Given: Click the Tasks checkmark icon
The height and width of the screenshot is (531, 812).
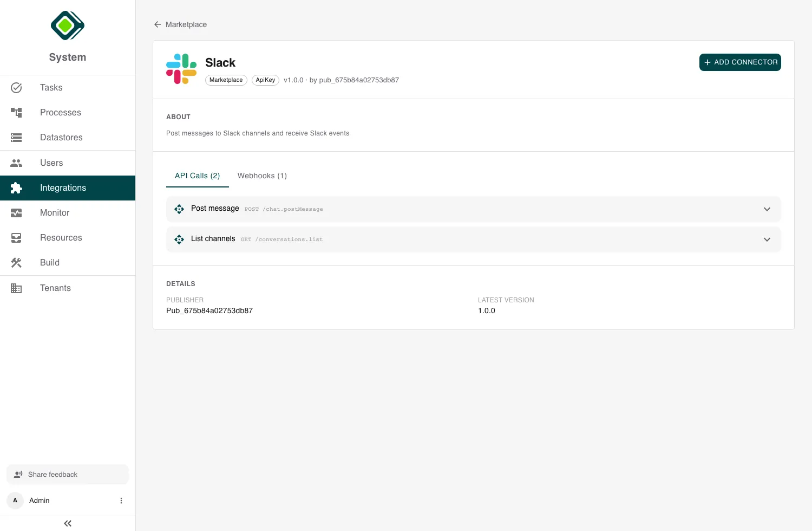Looking at the screenshot, I should [x=16, y=88].
